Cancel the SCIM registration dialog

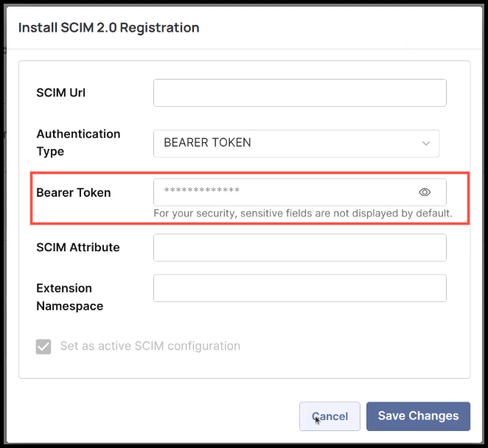pos(330,416)
